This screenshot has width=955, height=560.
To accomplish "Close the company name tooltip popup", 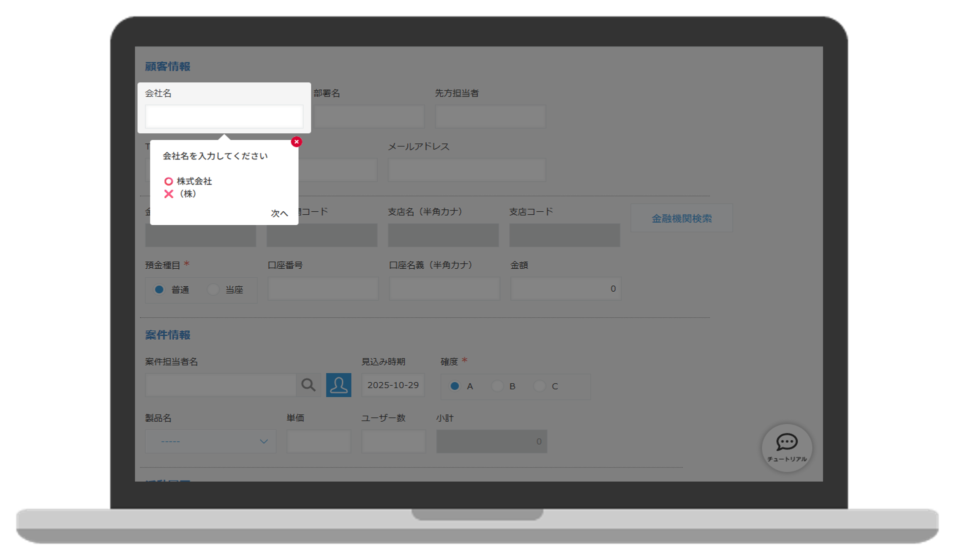I will [x=296, y=142].
